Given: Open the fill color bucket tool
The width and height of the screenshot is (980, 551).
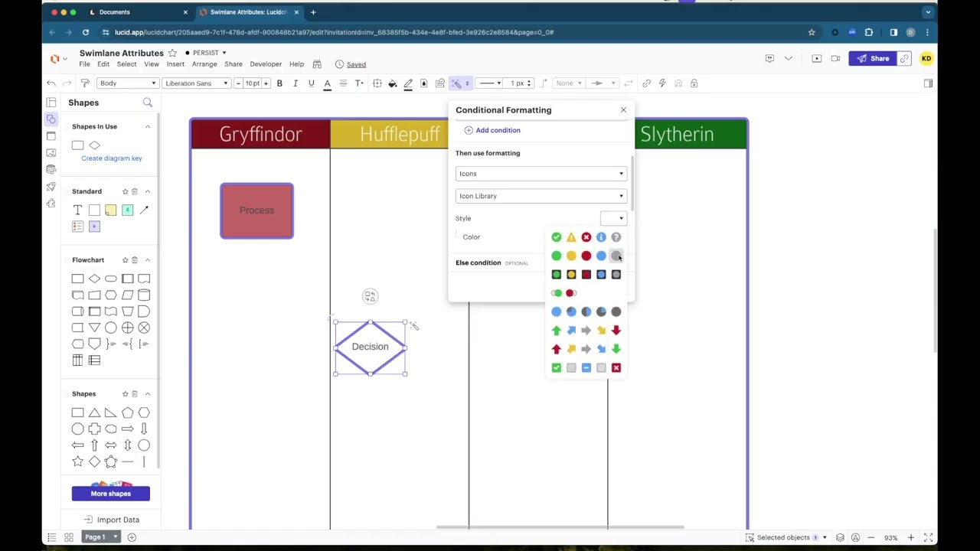Looking at the screenshot, I should [393, 83].
